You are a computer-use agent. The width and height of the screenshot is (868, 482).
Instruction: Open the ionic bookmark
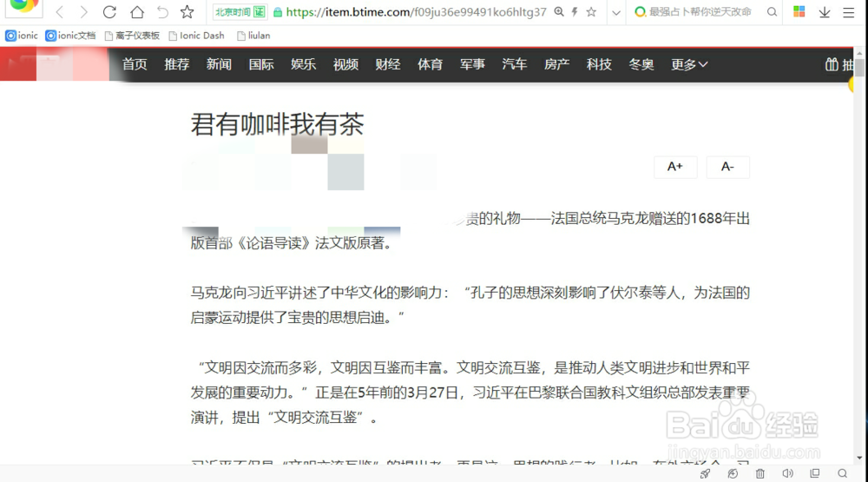point(22,36)
